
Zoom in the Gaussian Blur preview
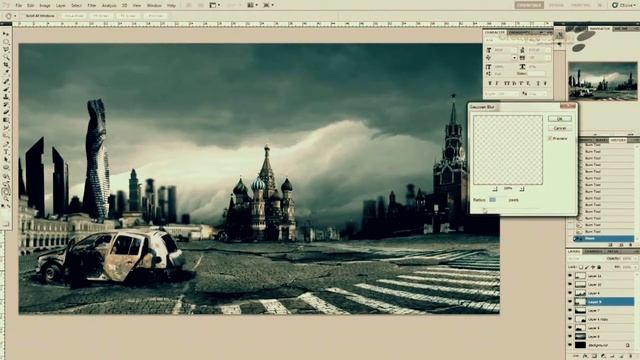click(522, 189)
